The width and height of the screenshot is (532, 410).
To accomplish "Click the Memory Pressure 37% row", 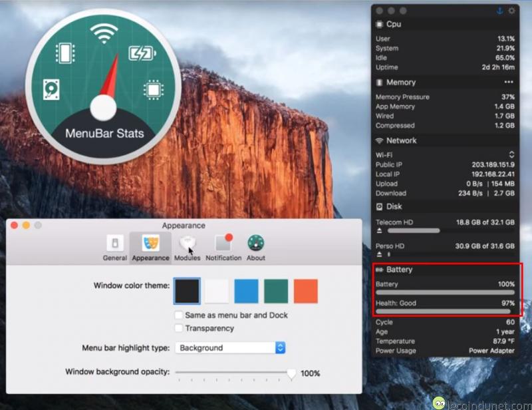I will [445, 97].
